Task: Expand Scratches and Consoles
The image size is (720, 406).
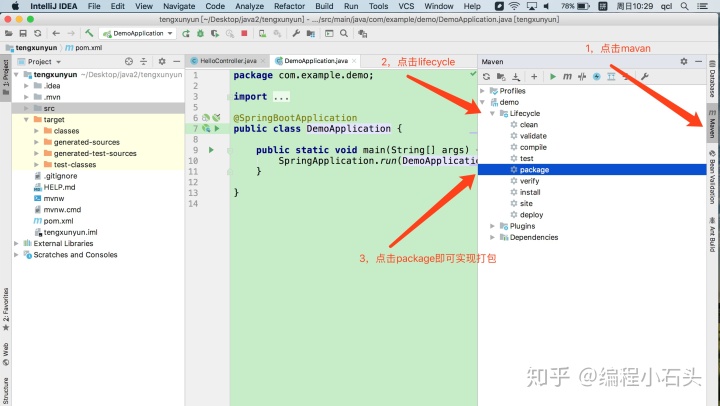Action: [x=16, y=255]
